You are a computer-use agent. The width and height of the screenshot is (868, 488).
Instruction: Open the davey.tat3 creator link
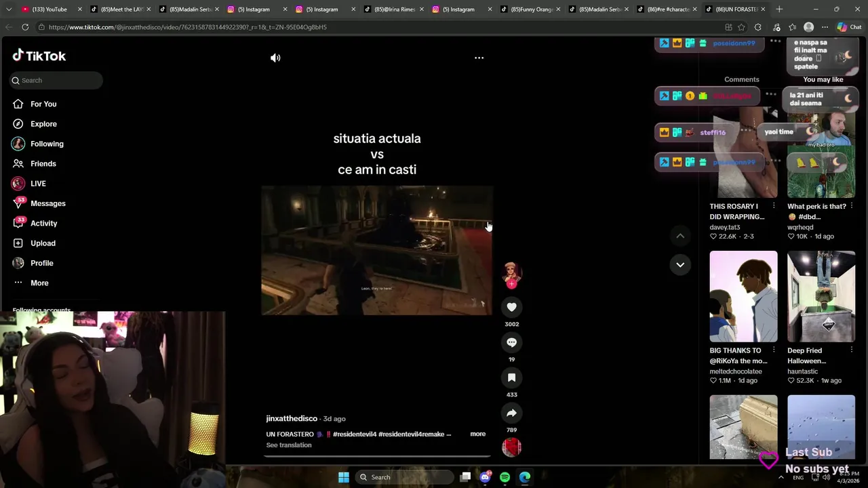(x=725, y=227)
